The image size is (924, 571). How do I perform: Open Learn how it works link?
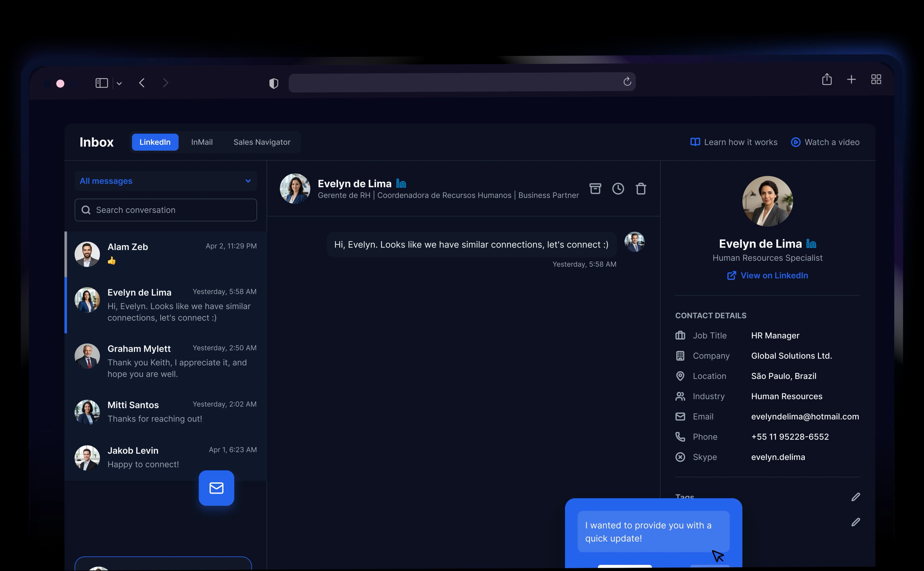pyautogui.click(x=734, y=142)
